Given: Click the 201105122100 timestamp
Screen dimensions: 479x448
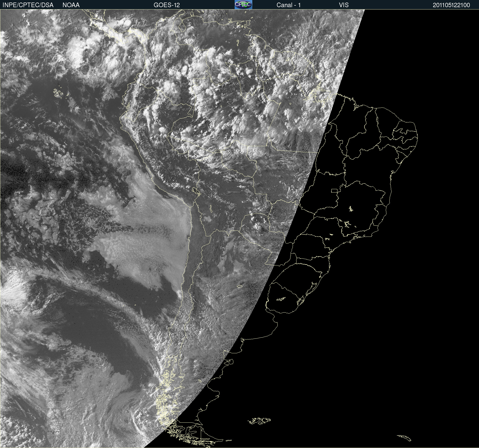Looking at the screenshot, I should point(451,5).
